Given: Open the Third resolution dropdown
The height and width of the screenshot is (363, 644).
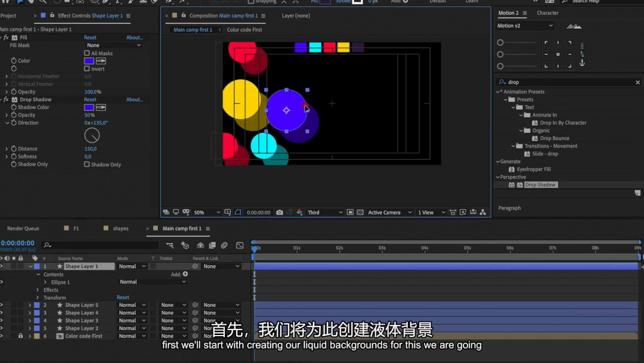Looking at the screenshot, I should 325,213.
